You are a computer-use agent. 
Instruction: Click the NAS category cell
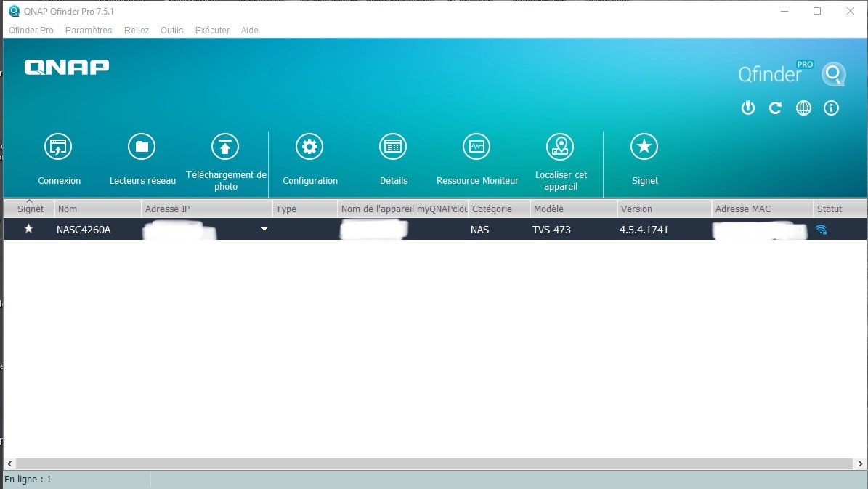click(480, 230)
